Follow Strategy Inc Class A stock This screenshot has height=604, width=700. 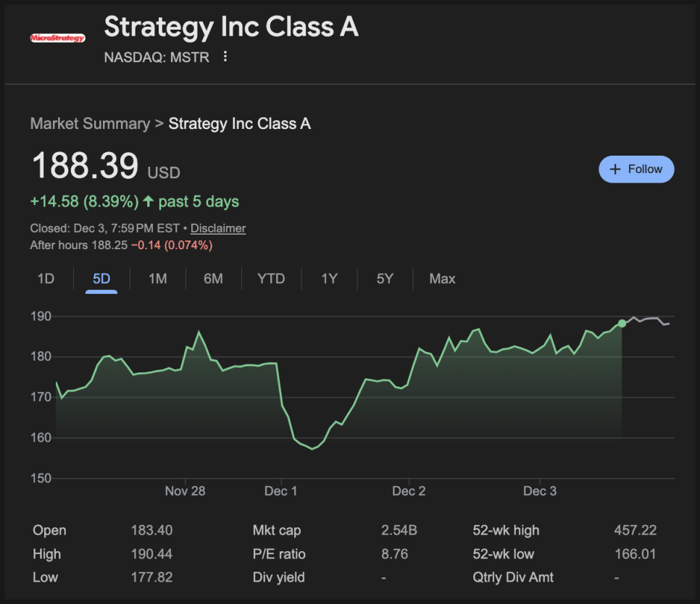click(636, 169)
